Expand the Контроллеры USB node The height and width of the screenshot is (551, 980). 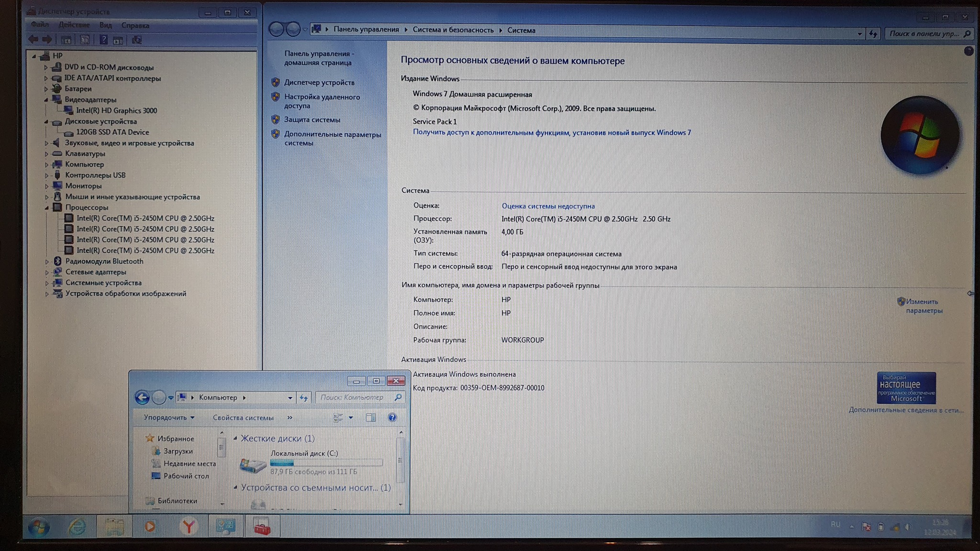point(47,176)
